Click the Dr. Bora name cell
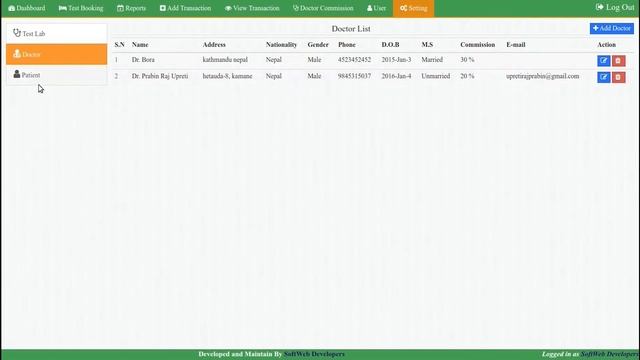Viewport: 640px width, 360px height. pos(143,60)
